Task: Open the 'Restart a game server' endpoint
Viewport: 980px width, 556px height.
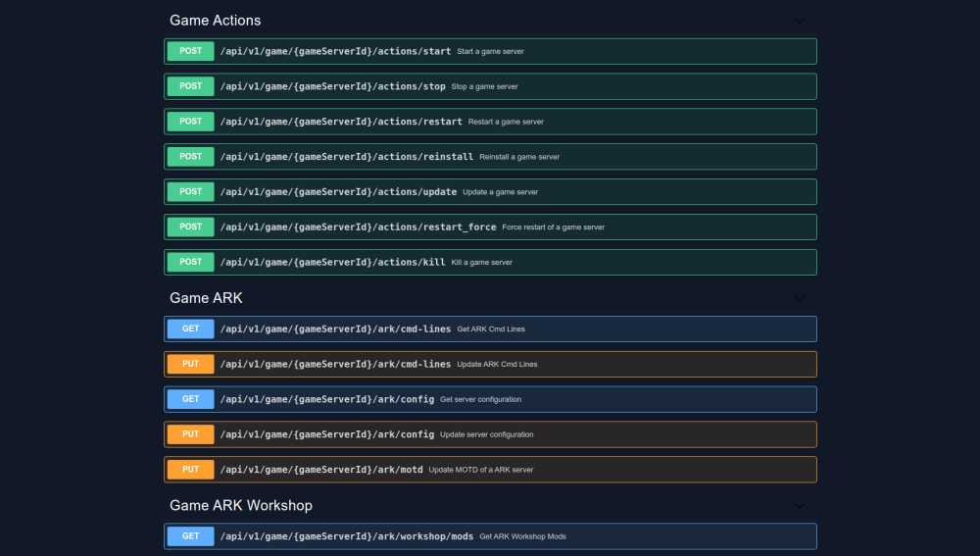Action: pos(506,122)
